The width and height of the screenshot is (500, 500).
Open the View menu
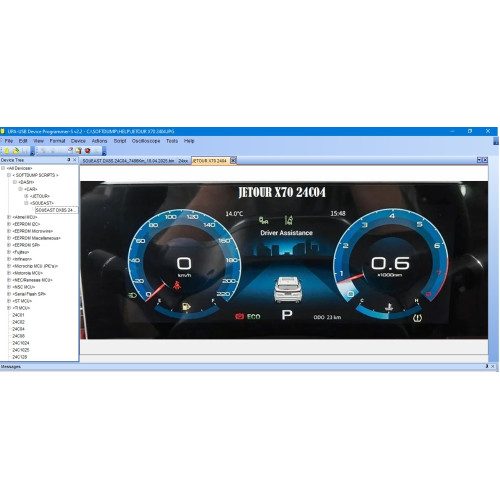(38, 141)
